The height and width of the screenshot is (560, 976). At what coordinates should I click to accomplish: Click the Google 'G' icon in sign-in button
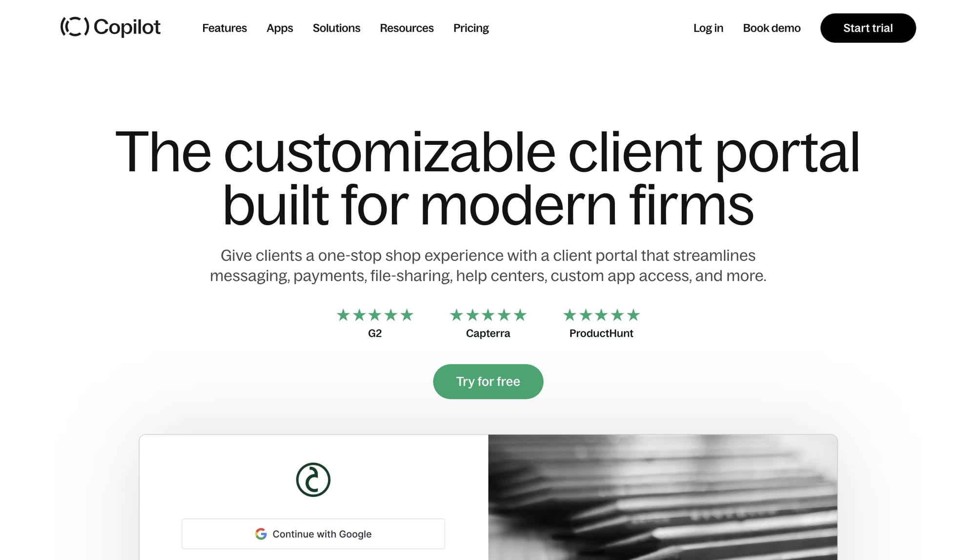tap(262, 534)
